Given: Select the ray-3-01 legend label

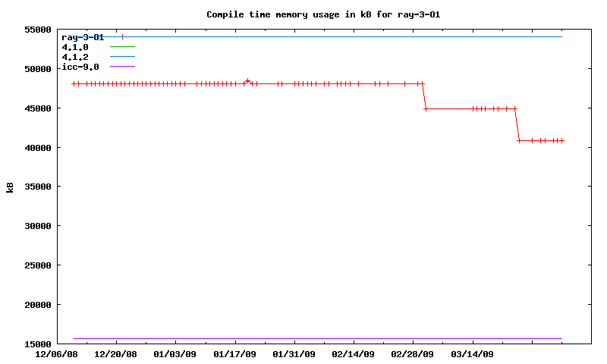Looking at the screenshot, I should (83, 37).
